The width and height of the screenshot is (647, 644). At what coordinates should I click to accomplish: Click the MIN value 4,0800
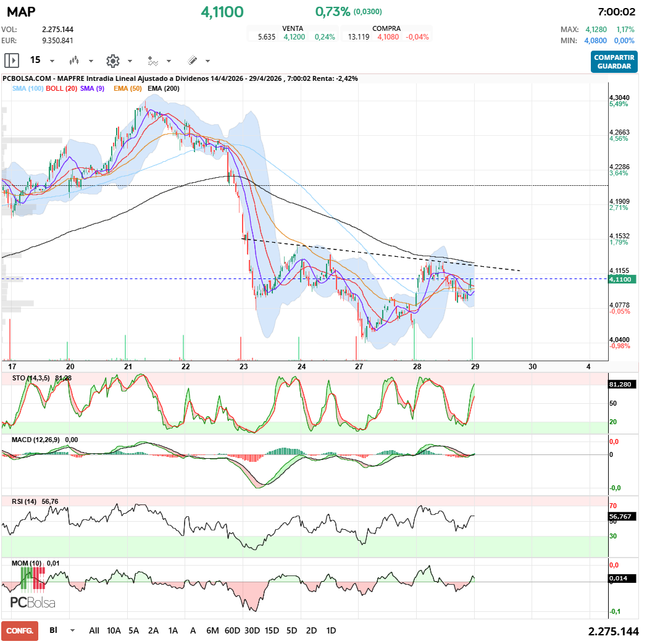[595, 40]
